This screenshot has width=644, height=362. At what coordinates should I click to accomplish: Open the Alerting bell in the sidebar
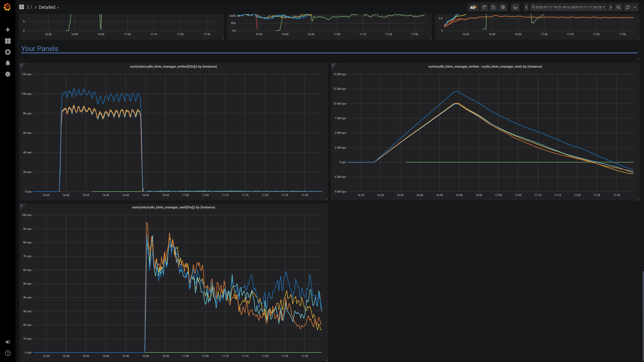(x=8, y=63)
